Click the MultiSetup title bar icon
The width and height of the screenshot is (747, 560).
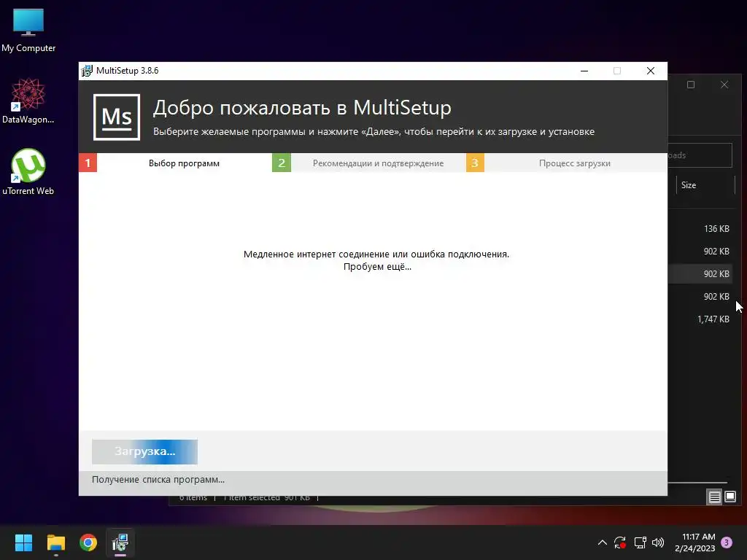pos(87,71)
